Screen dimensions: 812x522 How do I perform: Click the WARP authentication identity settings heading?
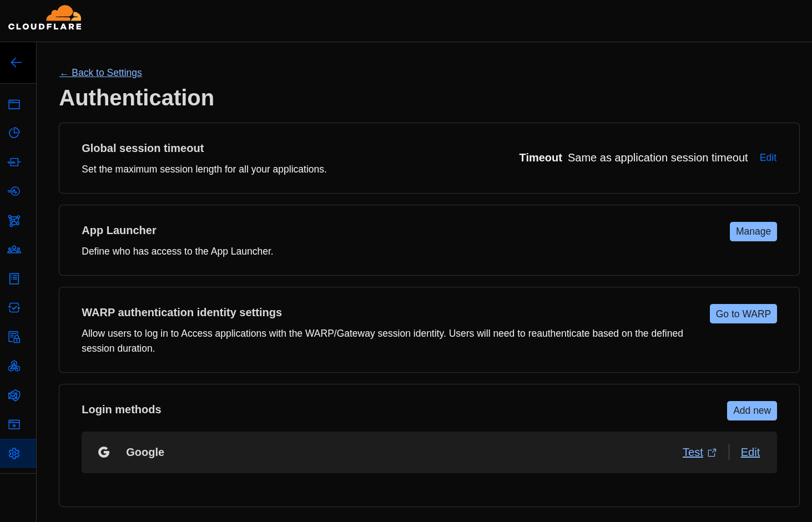[x=181, y=312]
